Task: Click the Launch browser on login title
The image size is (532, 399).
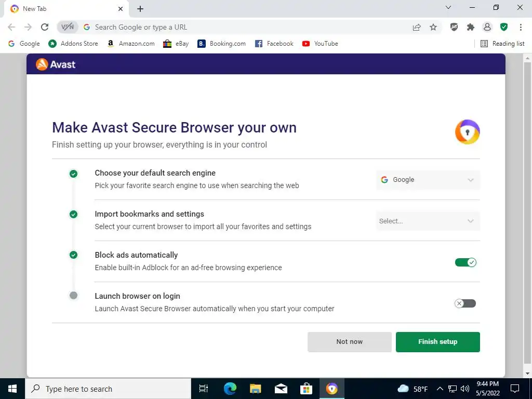Action: tap(137, 296)
